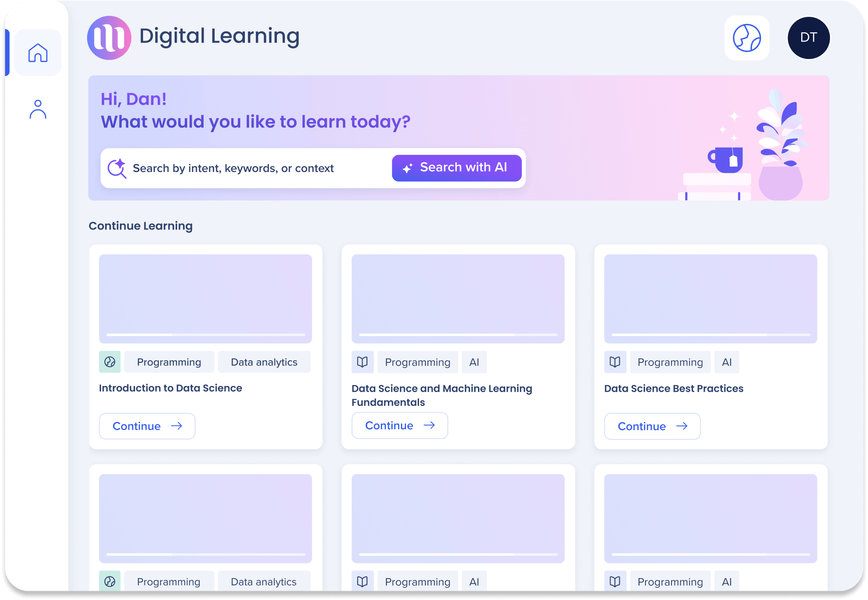Open the Data Science Best Practices title link
This screenshot has width=868, height=600.
coord(673,389)
